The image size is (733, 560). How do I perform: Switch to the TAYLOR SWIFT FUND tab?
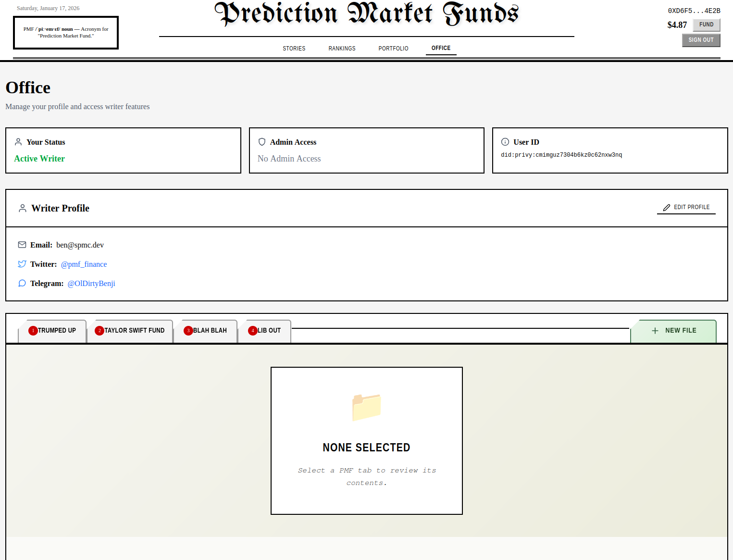coord(130,330)
